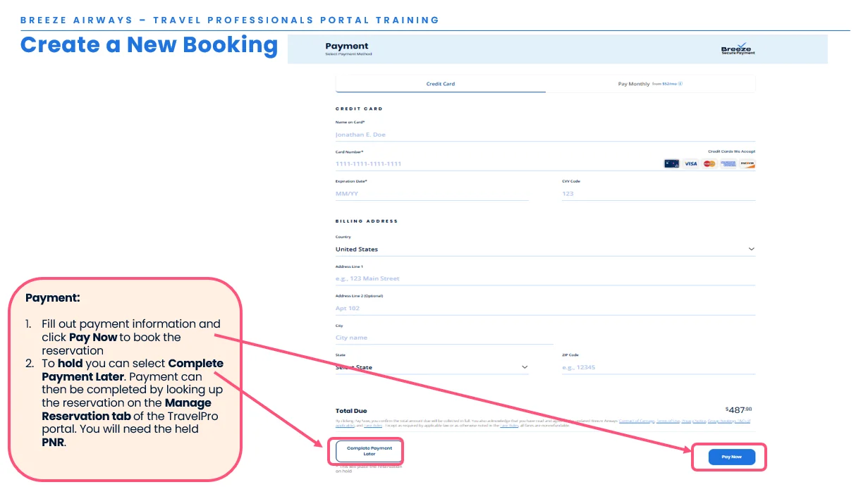Click the City name field
Screen dimensions: 868x487
tap(444, 338)
